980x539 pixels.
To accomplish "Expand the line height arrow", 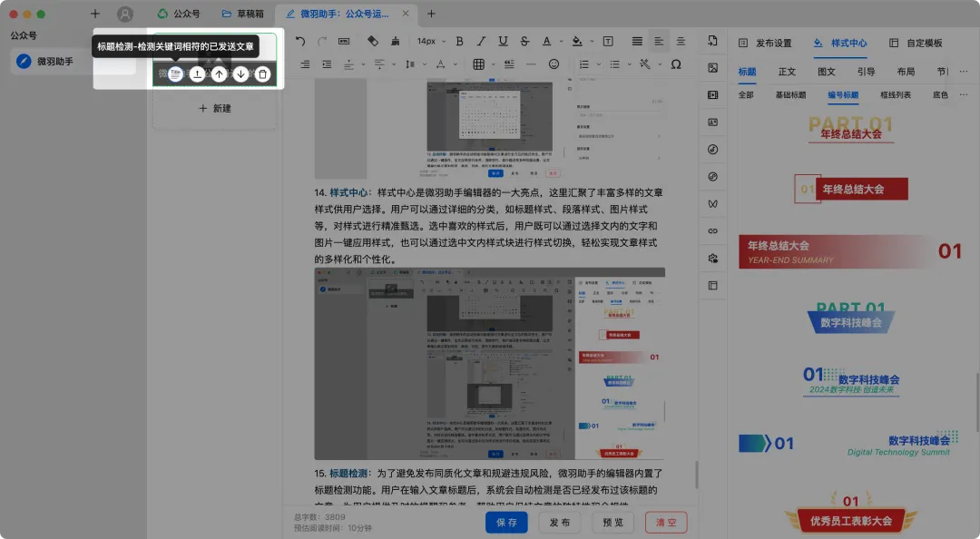I will (425, 64).
